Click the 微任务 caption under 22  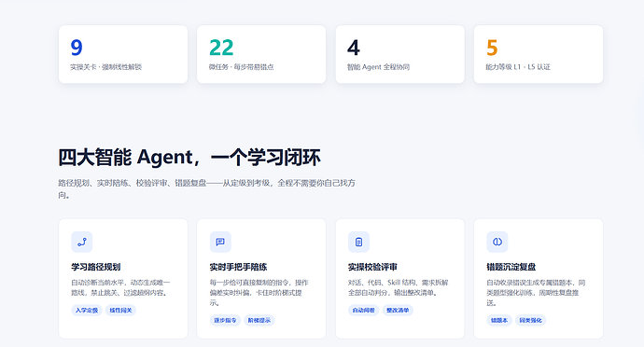point(241,67)
